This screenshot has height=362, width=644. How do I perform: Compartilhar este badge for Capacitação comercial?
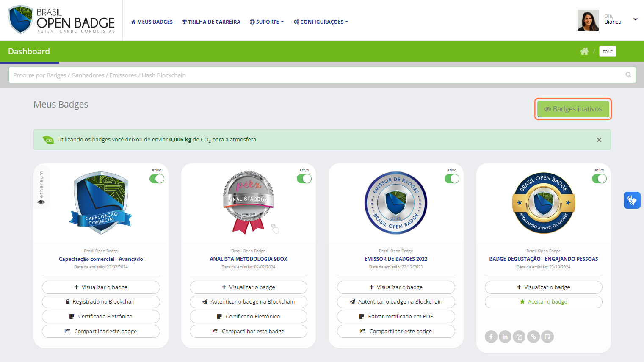[101, 331]
